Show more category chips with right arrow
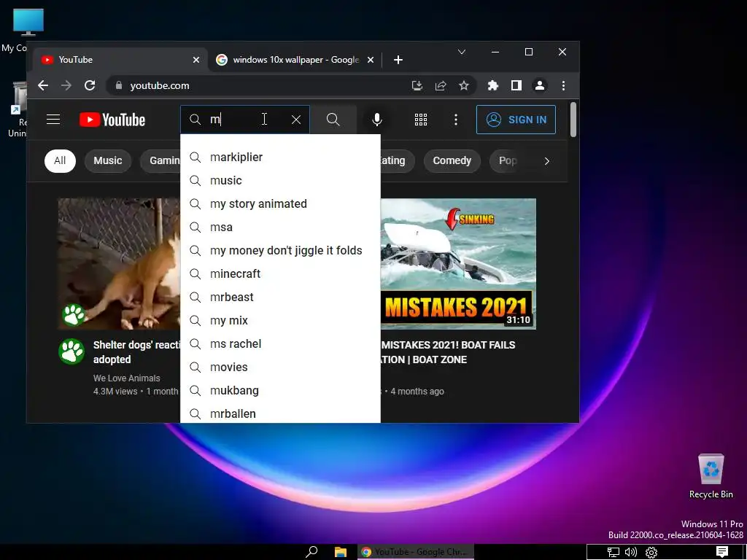The height and width of the screenshot is (560, 747). (547, 161)
